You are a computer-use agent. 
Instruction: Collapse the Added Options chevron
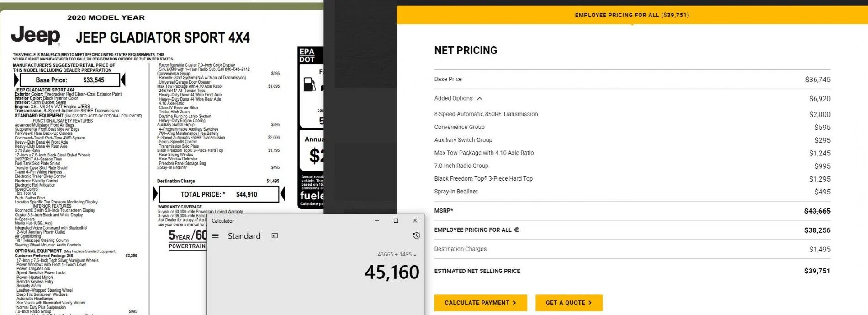pyautogui.click(x=480, y=99)
